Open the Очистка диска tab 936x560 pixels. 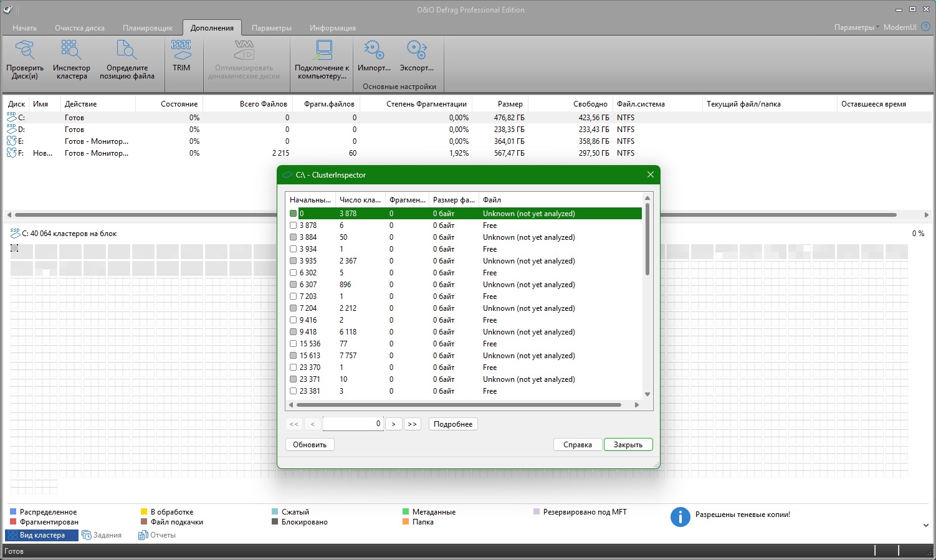[80, 28]
